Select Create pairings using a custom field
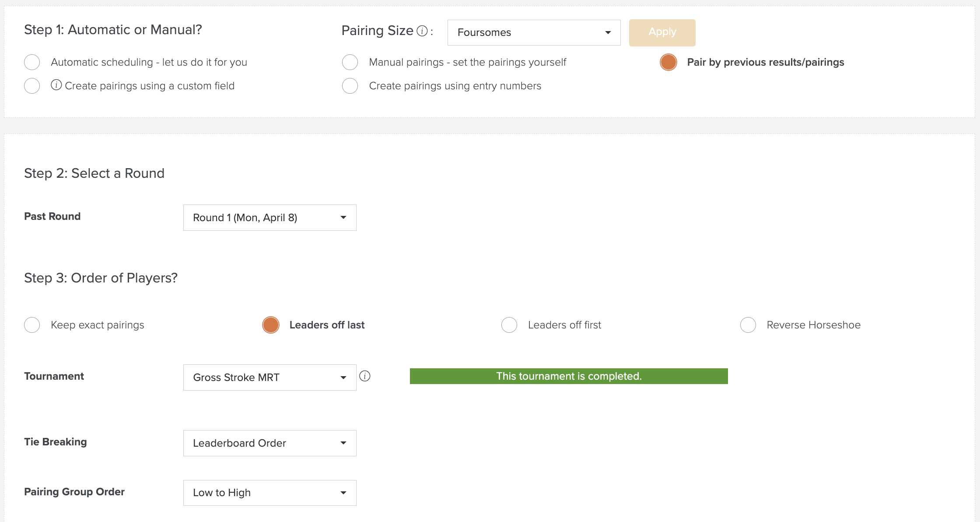Image resolution: width=980 pixels, height=522 pixels. (x=32, y=86)
